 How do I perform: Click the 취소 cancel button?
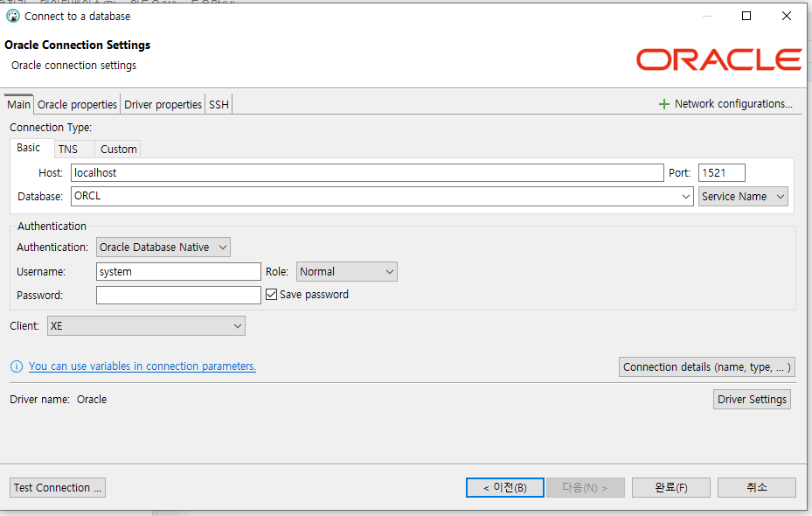click(x=757, y=487)
